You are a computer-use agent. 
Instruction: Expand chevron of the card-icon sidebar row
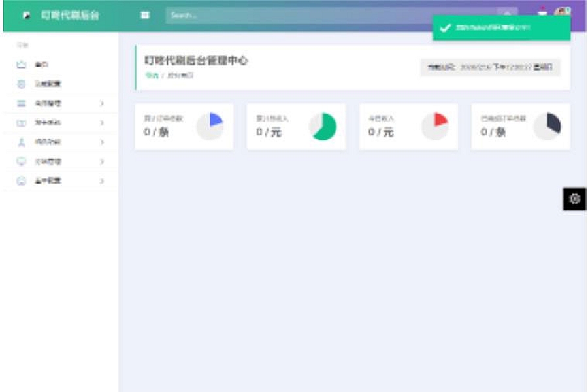[x=102, y=123]
